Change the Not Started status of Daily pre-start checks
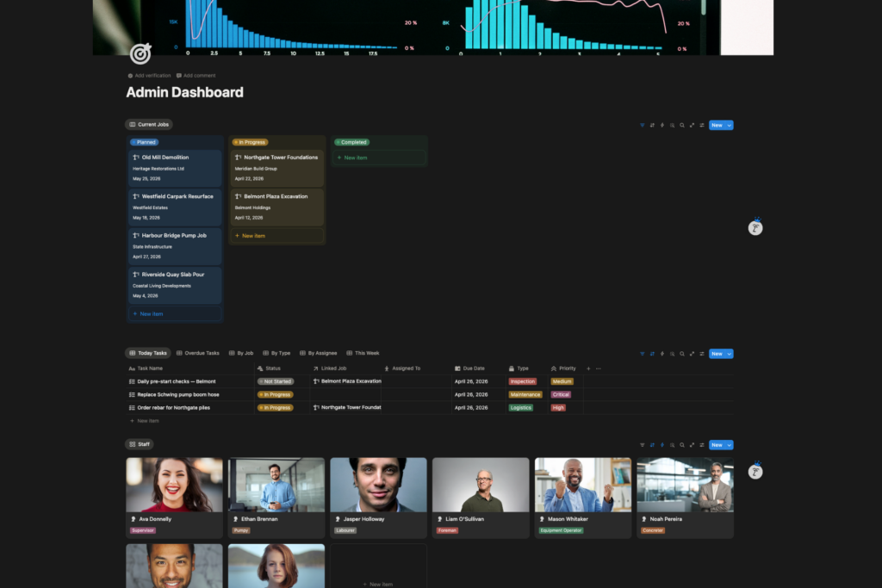The height and width of the screenshot is (588, 882). click(275, 381)
